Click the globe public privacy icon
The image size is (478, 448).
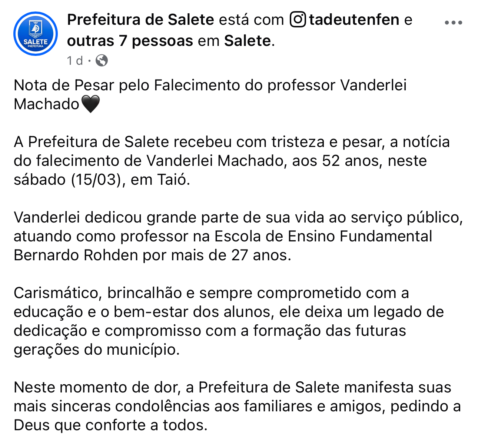102,60
